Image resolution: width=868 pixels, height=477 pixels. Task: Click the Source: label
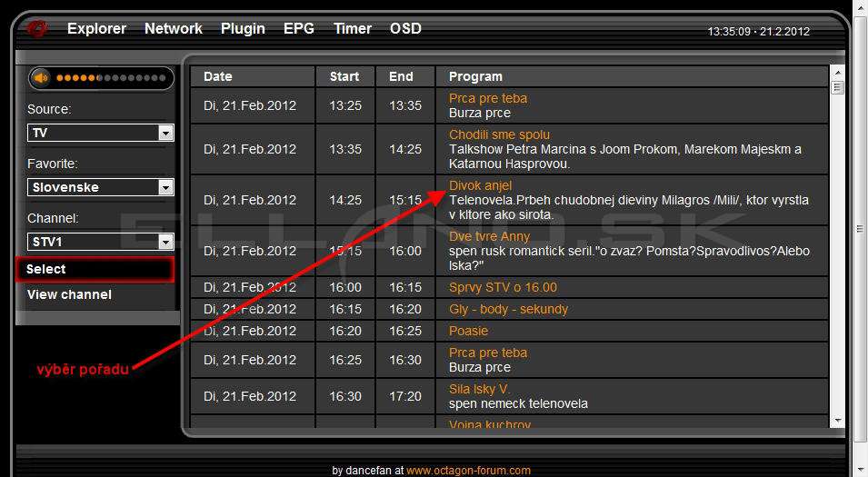click(x=49, y=110)
